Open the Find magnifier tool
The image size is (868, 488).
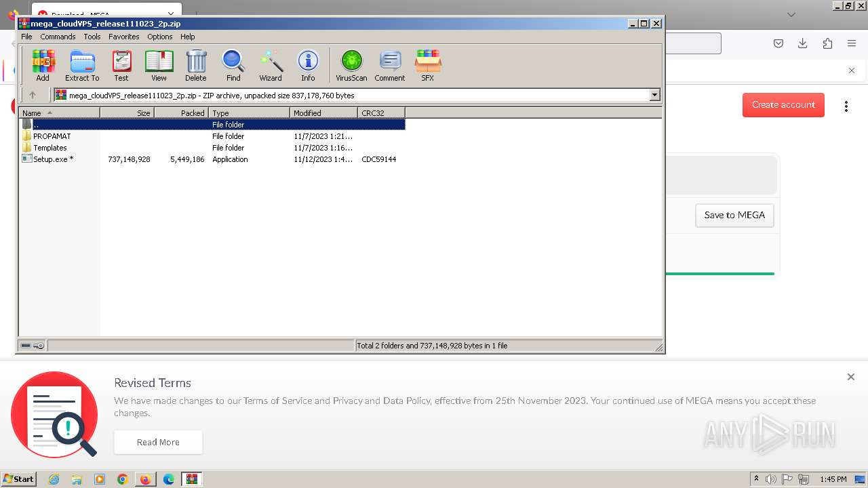[233, 66]
